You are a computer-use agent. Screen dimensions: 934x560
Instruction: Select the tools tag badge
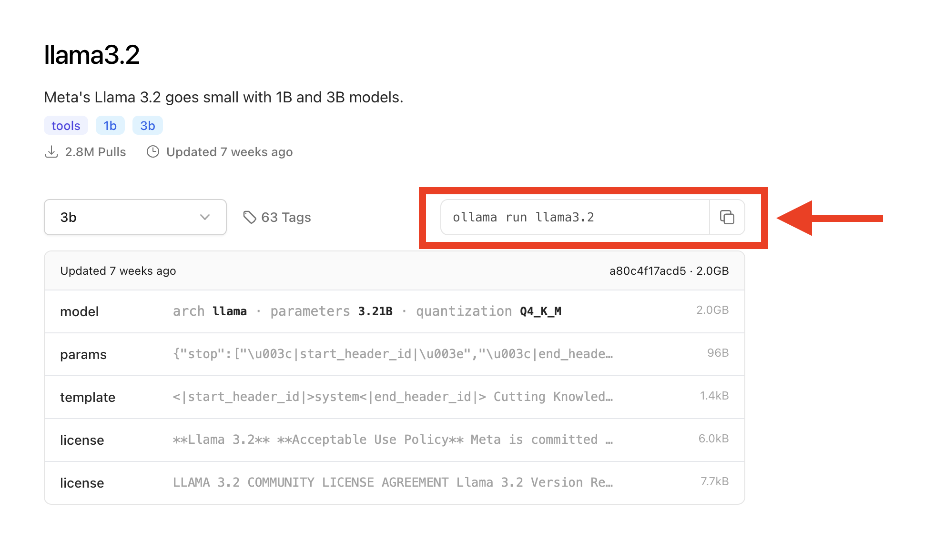coord(66,126)
